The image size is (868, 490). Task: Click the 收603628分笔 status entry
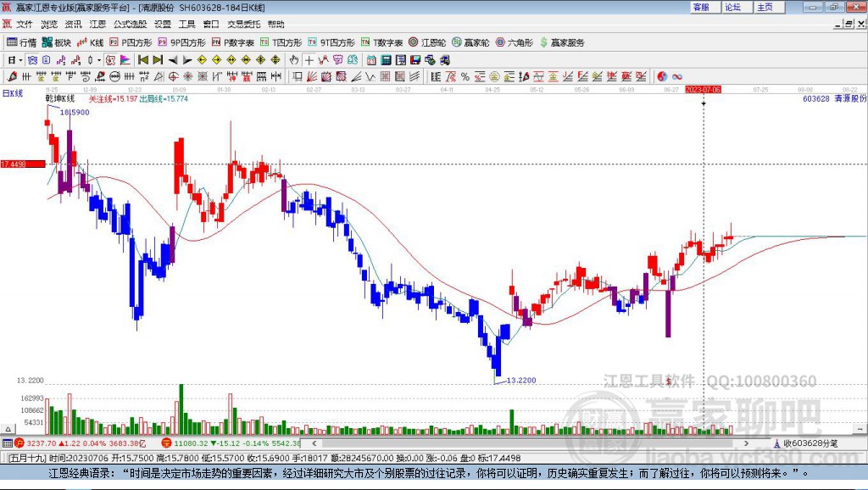coord(806,443)
